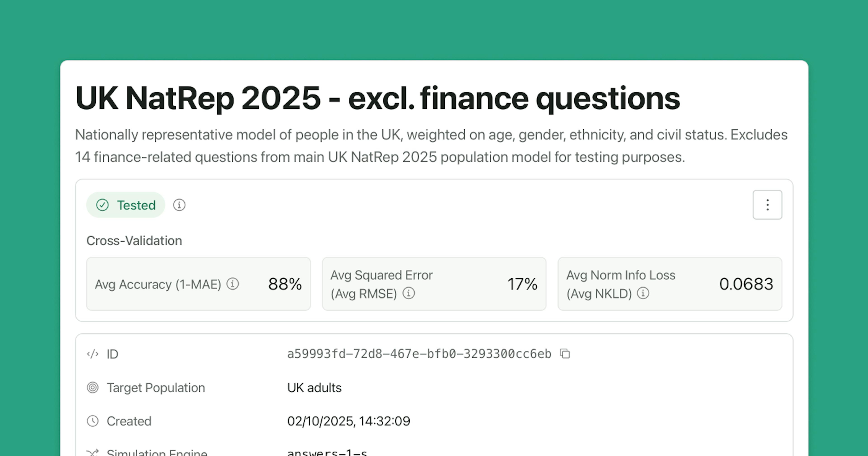Click the Avg Accuracy 88% metric card
The width and height of the screenshot is (868, 456).
point(198,284)
